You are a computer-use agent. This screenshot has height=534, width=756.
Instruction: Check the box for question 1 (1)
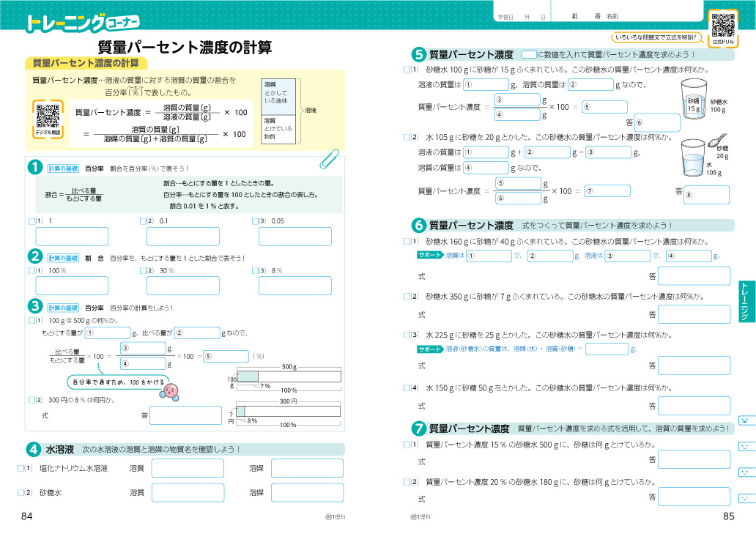31,221
